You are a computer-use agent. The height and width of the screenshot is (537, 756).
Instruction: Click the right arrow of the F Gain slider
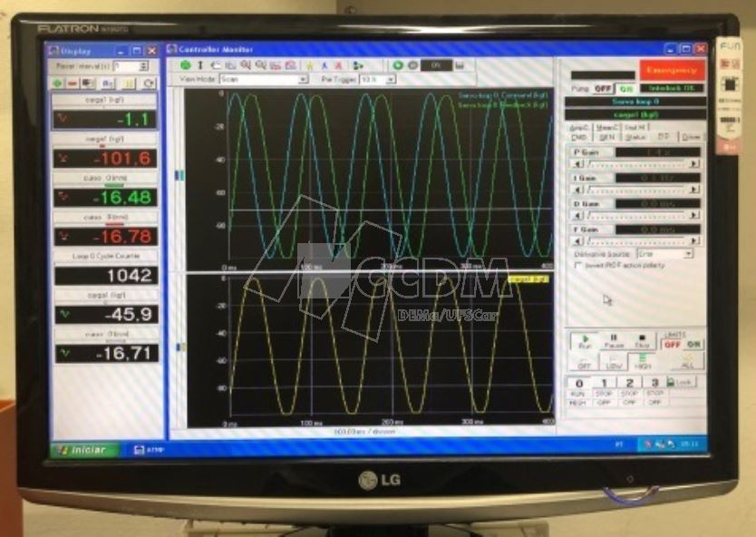coord(694,240)
